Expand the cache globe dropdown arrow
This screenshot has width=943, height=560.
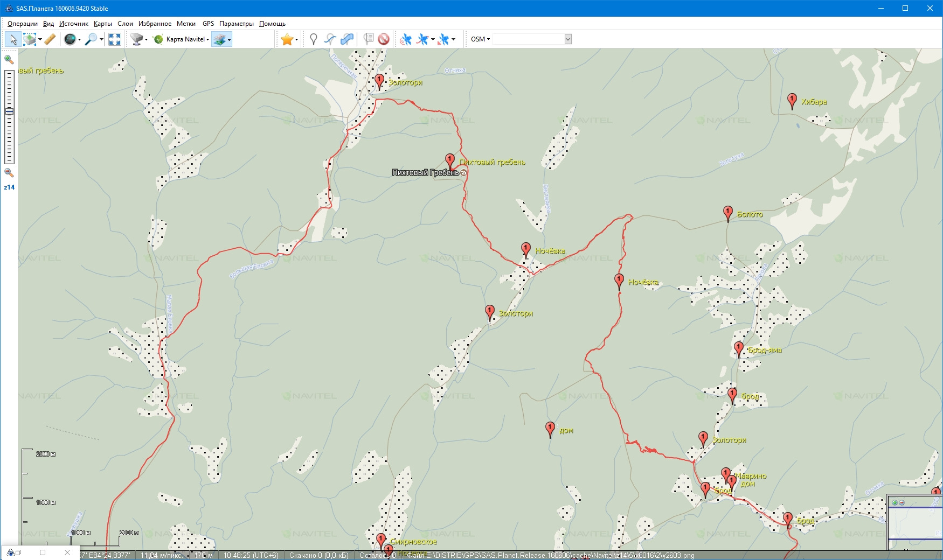tap(79, 39)
